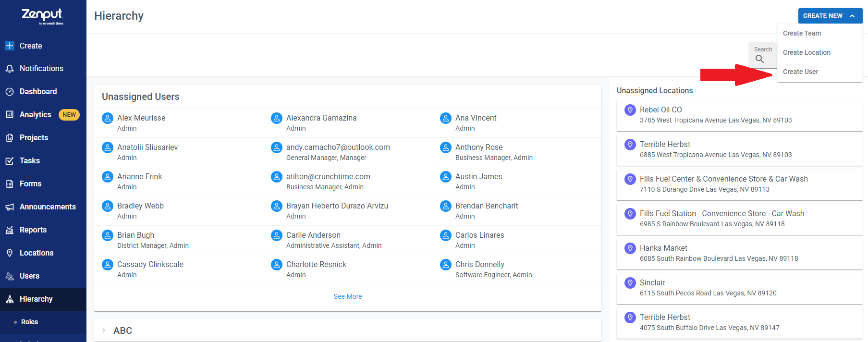Click the Analytics chart icon
Image resolution: width=868 pixels, height=342 pixels.
click(10, 115)
